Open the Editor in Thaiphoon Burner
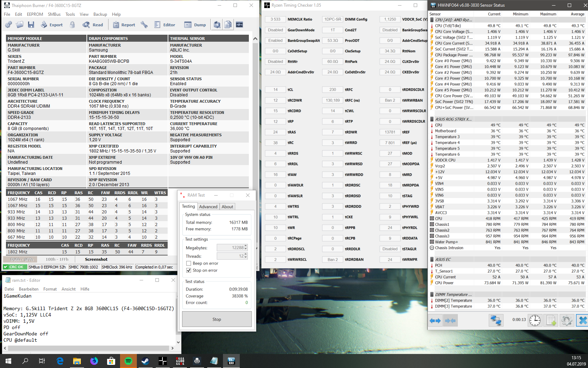This screenshot has width=588, height=368. point(164,25)
